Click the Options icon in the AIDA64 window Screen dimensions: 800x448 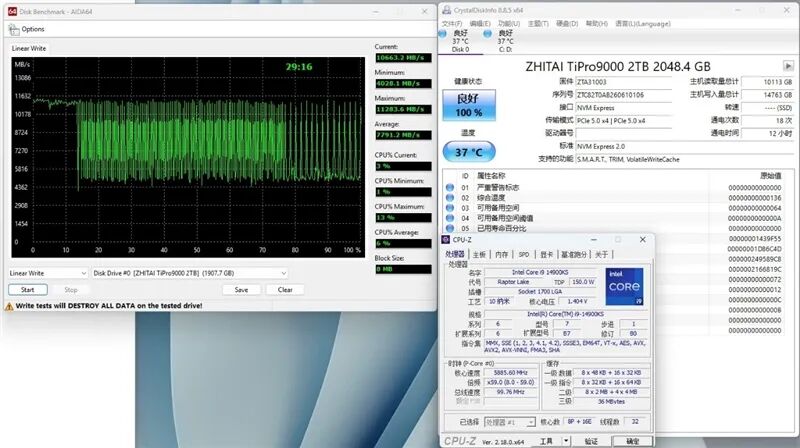tap(14, 30)
